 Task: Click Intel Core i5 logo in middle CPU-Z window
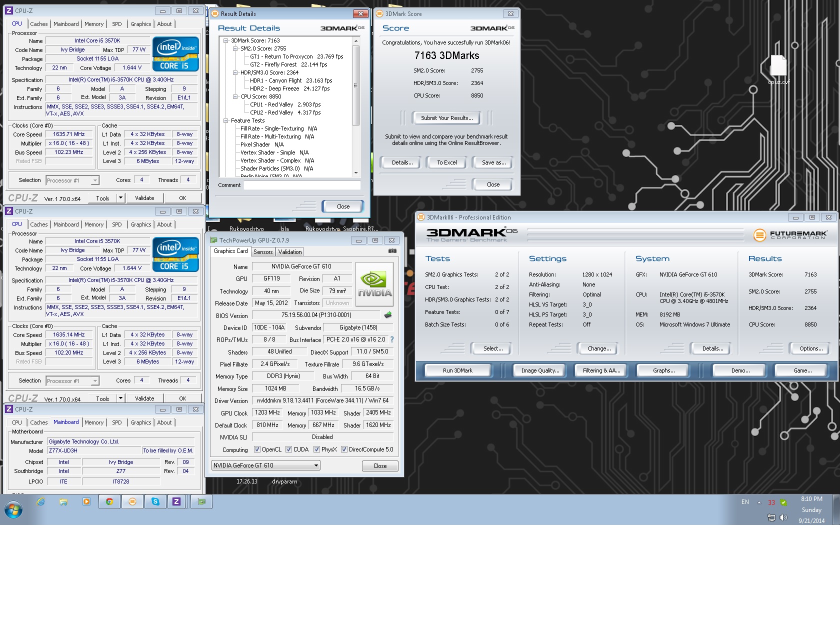(175, 254)
